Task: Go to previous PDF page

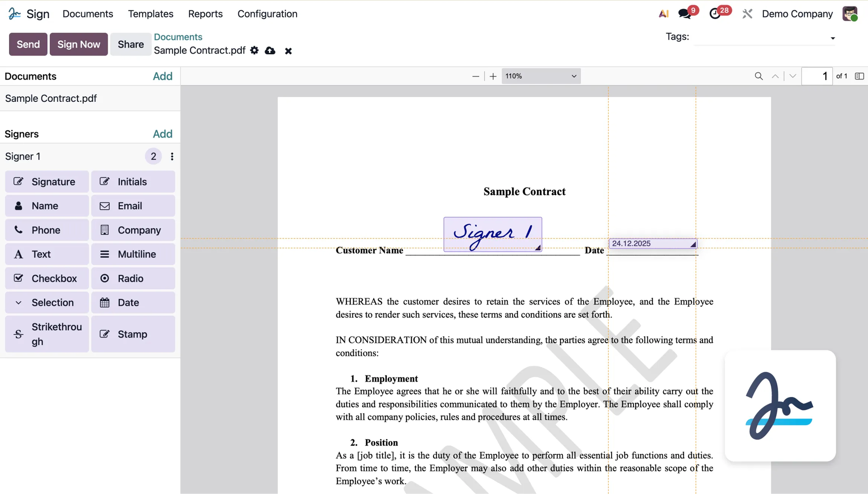Action: (x=775, y=76)
